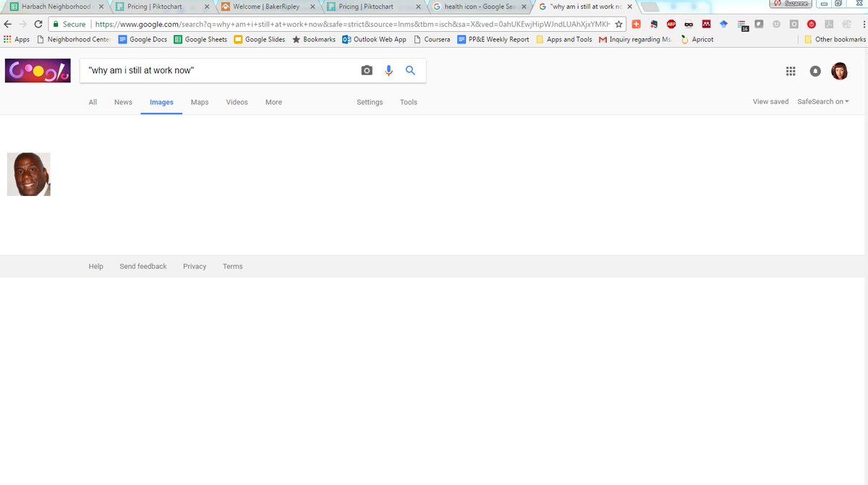Click the grey PDF extension icon
The image size is (868, 485).
[828, 24]
